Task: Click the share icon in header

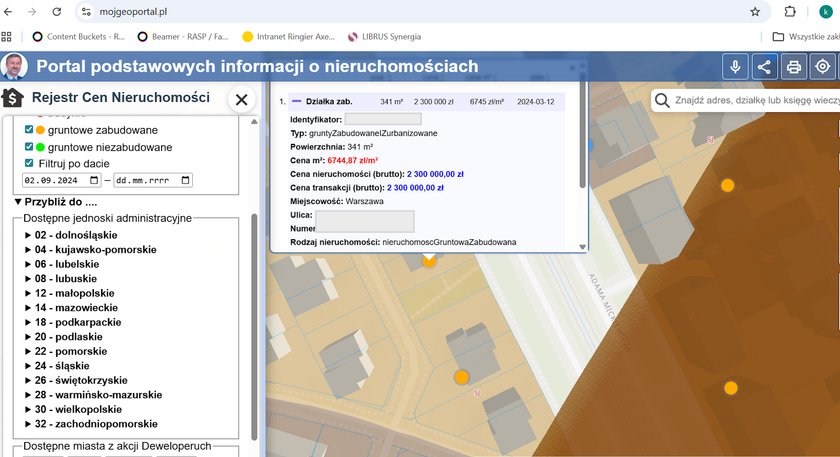Action: [764, 67]
